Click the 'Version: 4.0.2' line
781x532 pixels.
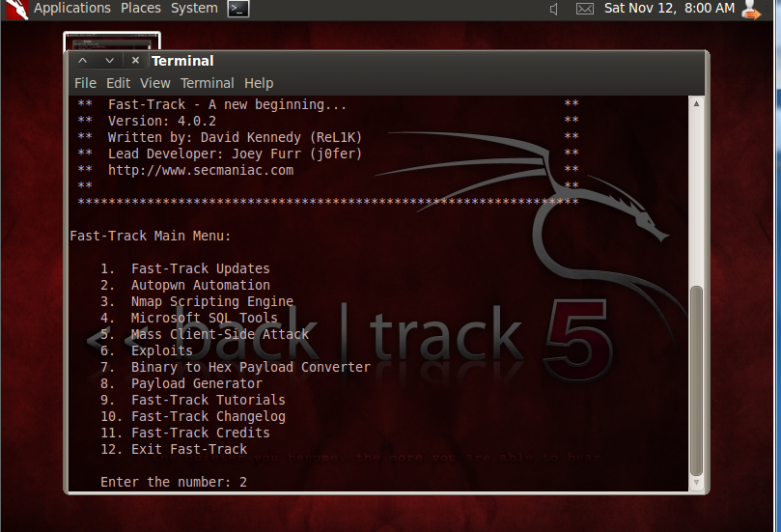[x=162, y=121]
